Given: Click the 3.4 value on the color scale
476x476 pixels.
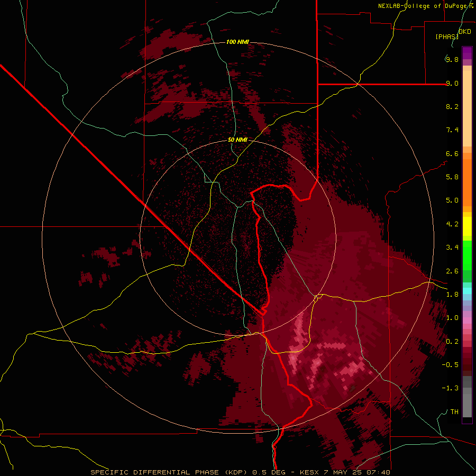Looking at the screenshot, I should 452,248.
